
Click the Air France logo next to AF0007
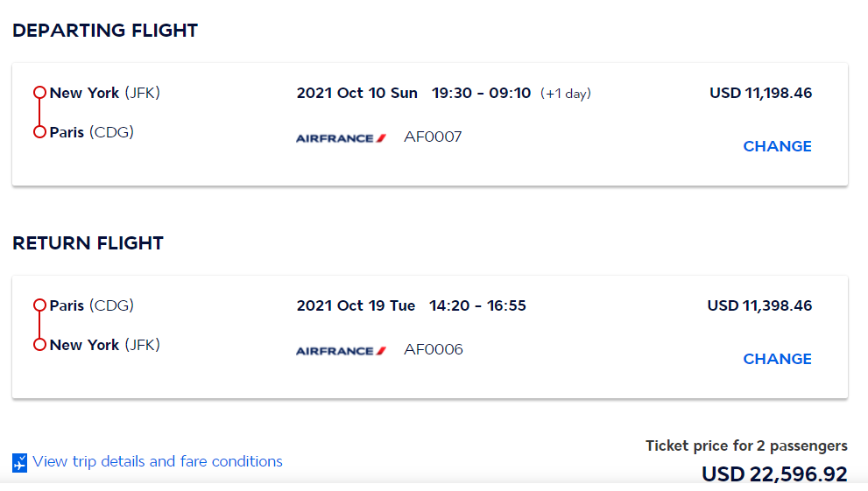tap(341, 138)
